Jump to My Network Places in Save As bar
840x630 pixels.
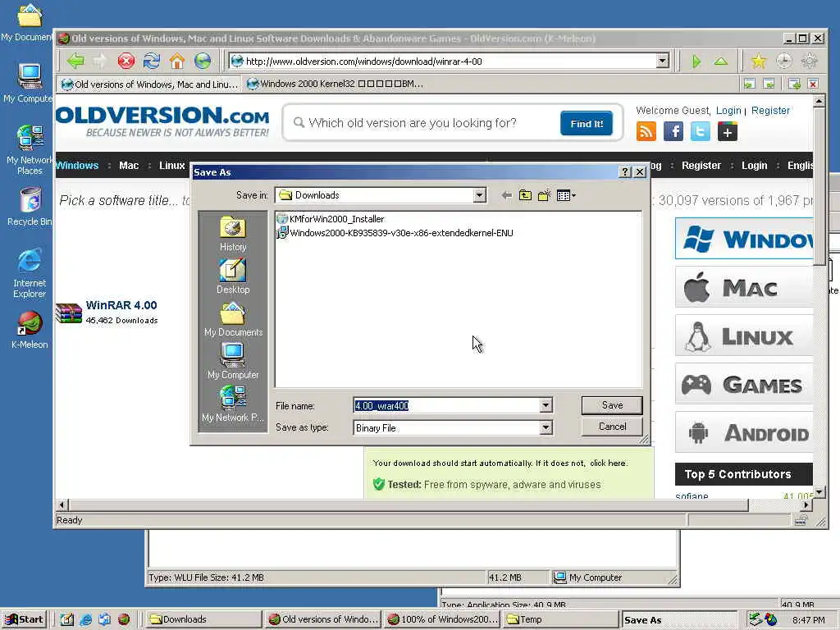point(232,404)
